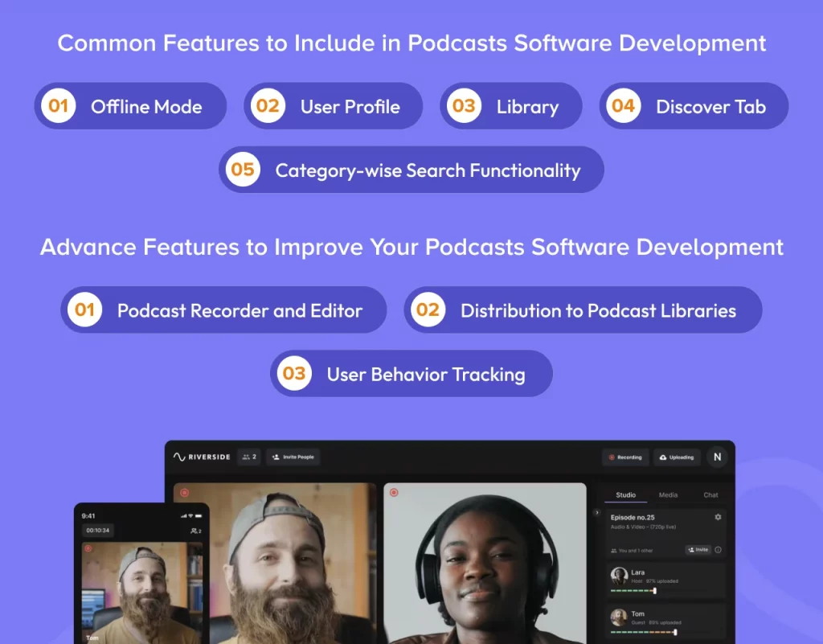Screen dimensions: 823x644
Task: Click the 02 badge beside Distribution to Podcast Libraries
Action: pyautogui.click(x=428, y=310)
